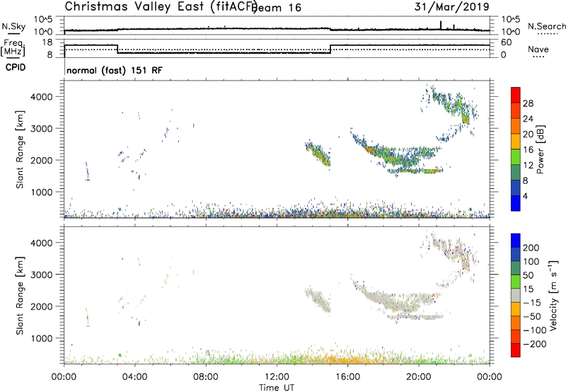Click the 'N.Search' legend label
This screenshot has width=566, height=392.
click(547, 26)
